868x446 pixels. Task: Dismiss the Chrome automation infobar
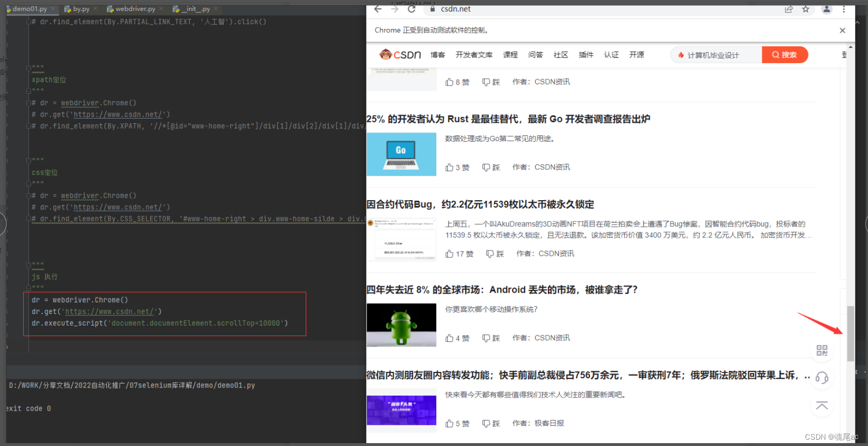(843, 31)
